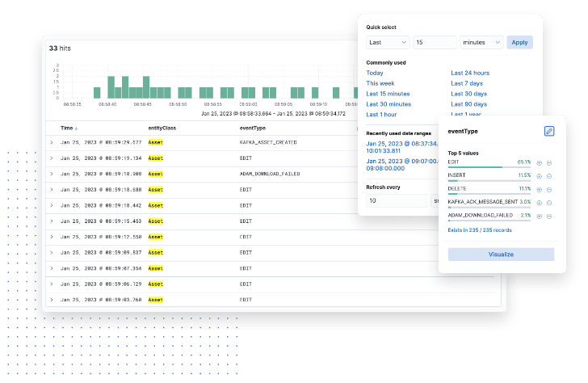The image size is (588, 383).
Task: Select the Today date range
Action: click(375, 73)
